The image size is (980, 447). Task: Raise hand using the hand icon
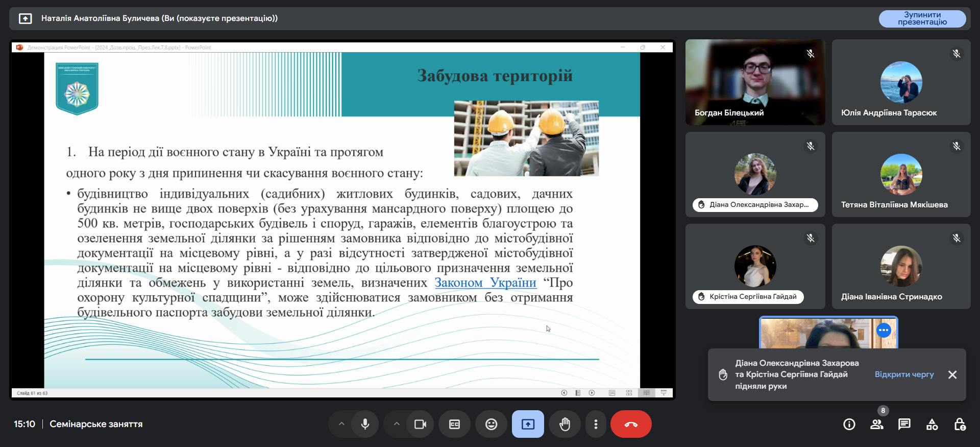[x=565, y=424]
